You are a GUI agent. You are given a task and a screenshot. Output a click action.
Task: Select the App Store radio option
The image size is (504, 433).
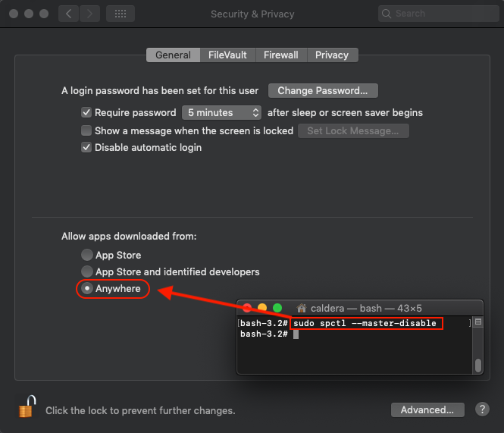(87, 255)
